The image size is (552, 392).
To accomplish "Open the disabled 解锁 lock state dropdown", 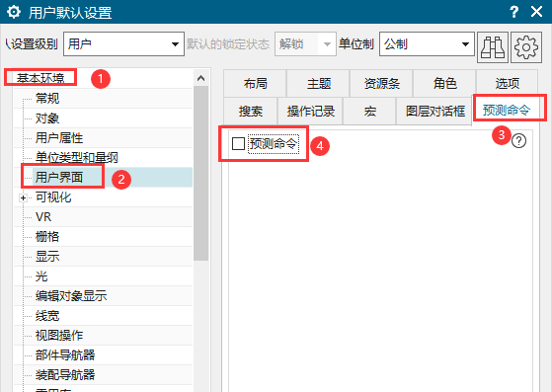I will pos(305,44).
